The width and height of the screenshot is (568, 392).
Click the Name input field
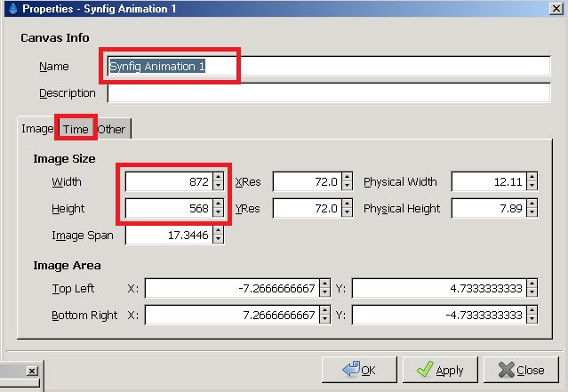[329, 67]
